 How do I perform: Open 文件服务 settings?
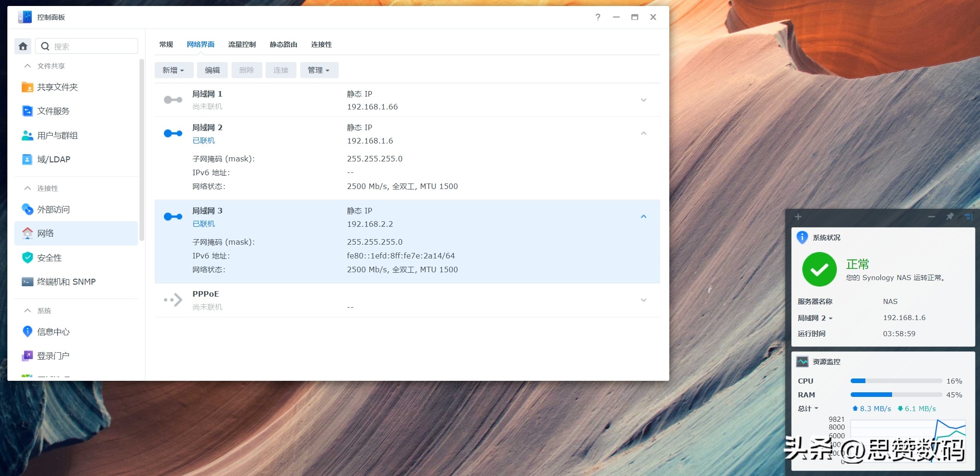point(53,111)
